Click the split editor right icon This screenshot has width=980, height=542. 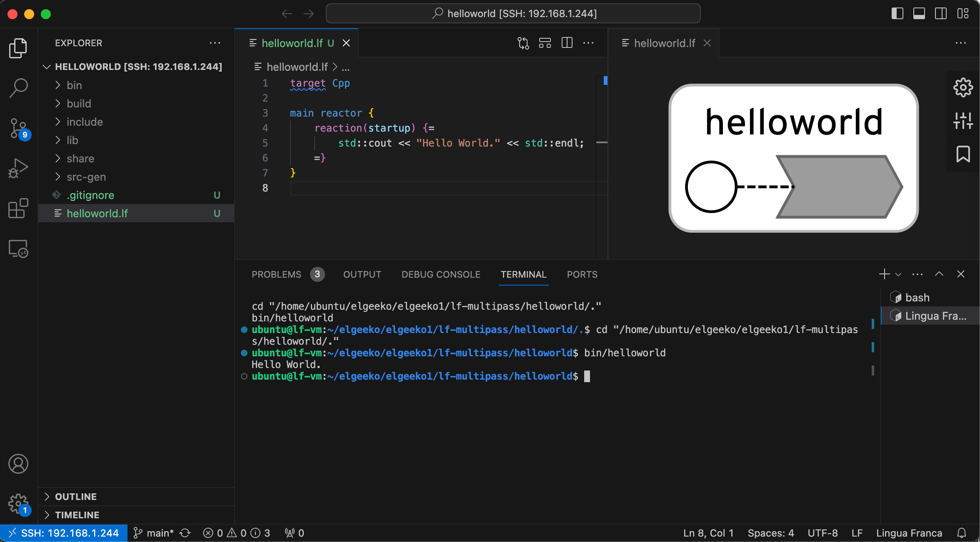[567, 43]
